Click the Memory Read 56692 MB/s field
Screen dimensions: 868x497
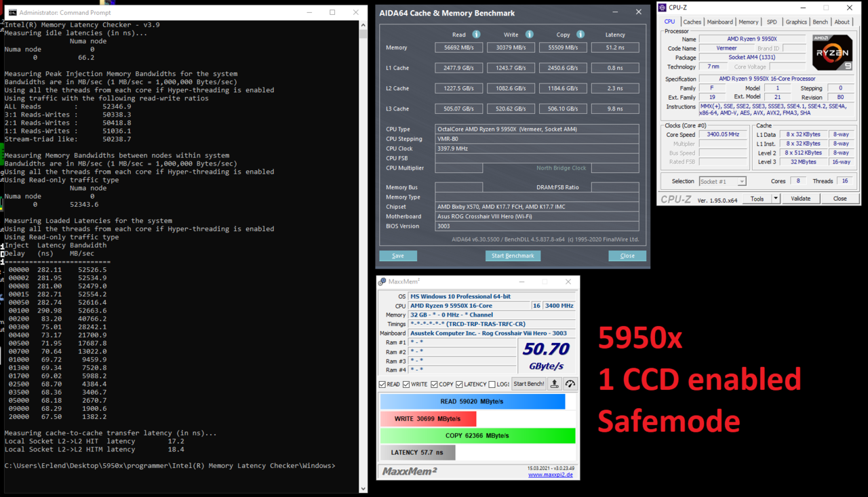click(458, 47)
